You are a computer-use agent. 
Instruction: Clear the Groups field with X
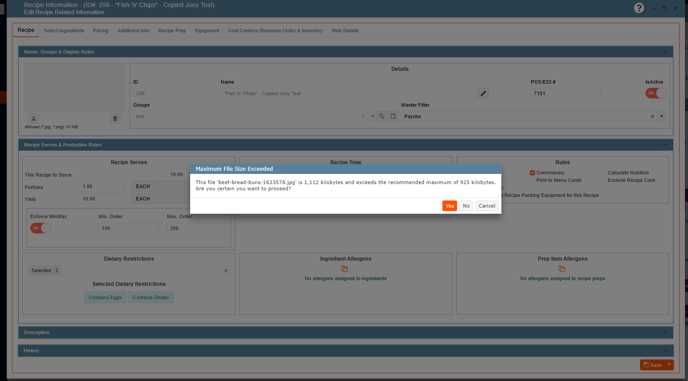[363, 116]
